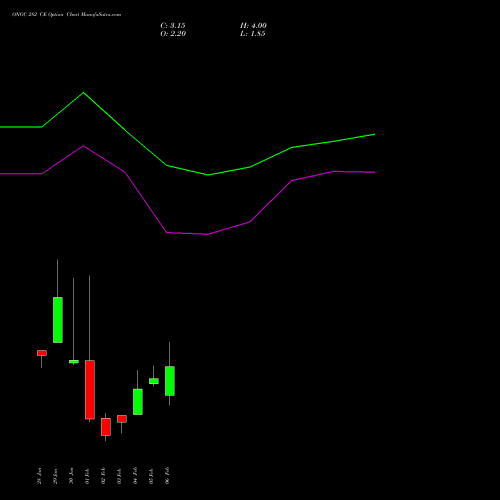Select the 01 Feb date label
The height and width of the screenshot is (500, 500).
pyautogui.click(x=88, y=476)
